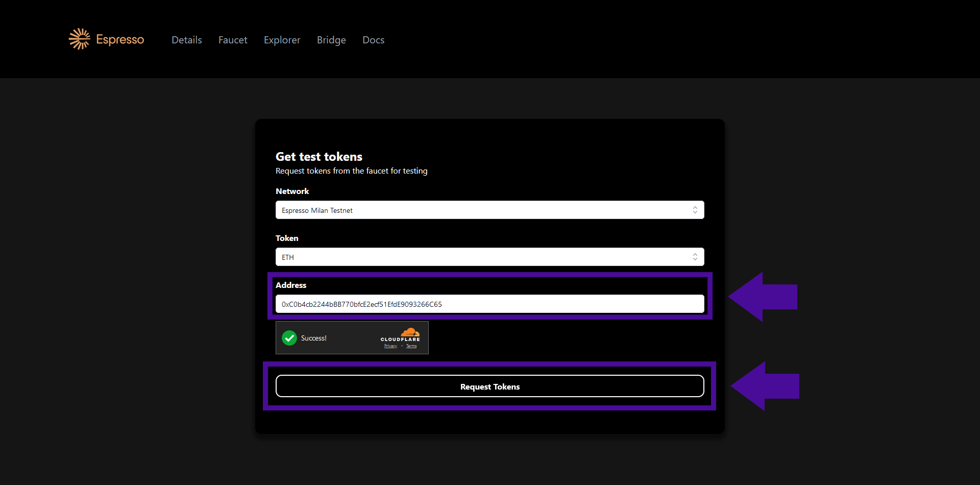980x485 pixels.
Task: Open the Explorer navigation link
Action: click(x=282, y=40)
